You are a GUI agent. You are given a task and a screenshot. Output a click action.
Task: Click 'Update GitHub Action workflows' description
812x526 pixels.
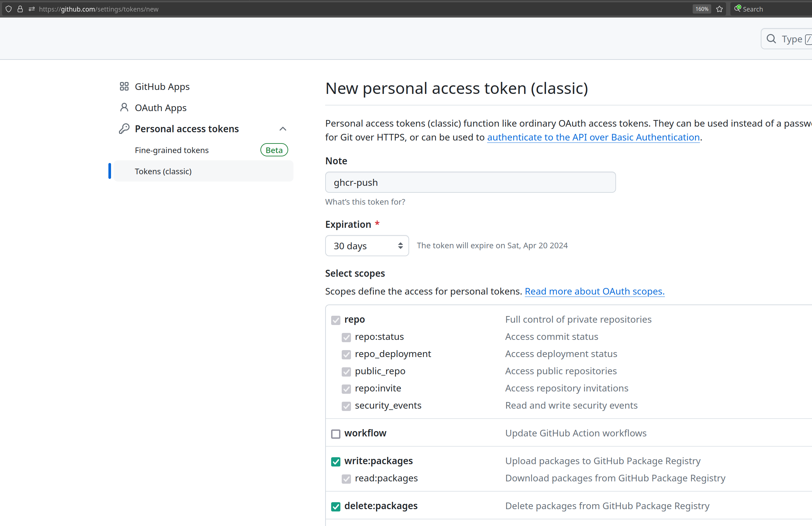click(576, 433)
